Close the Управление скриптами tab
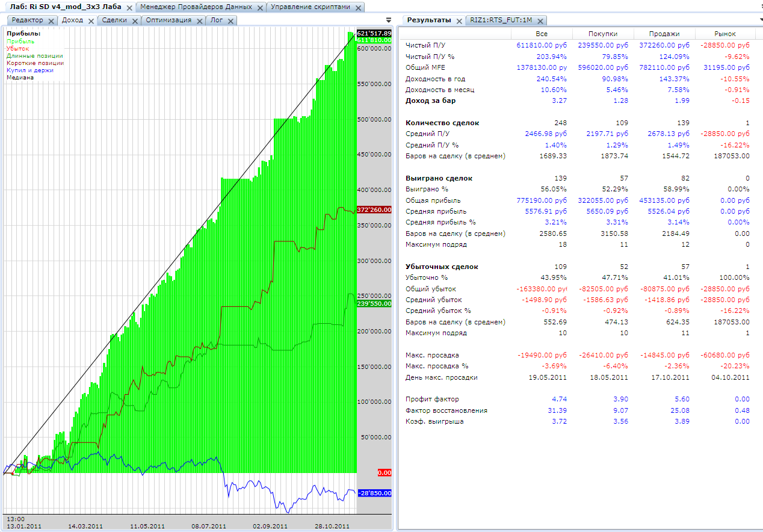The height and width of the screenshot is (532, 763). point(359,8)
